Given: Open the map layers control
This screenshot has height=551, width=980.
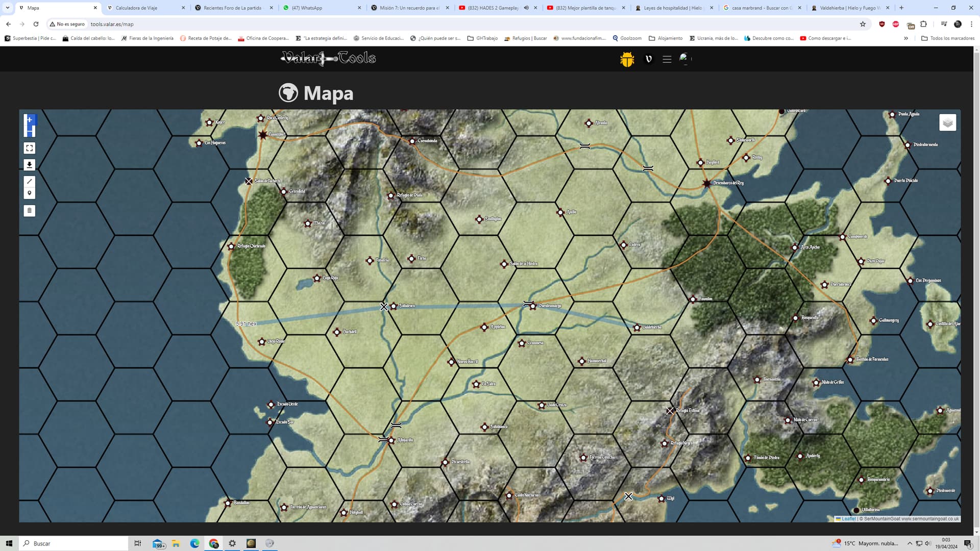Looking at the screenshot, I should [x=947, y=122].
